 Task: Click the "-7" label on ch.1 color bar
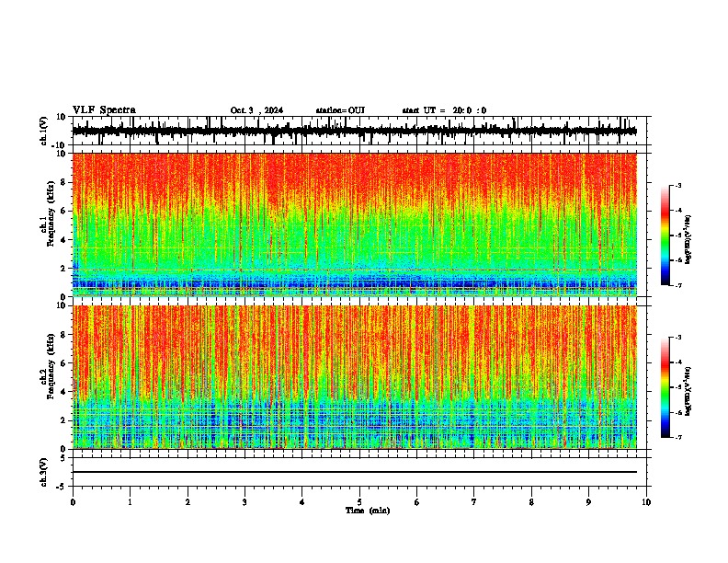tap(677, 285)
